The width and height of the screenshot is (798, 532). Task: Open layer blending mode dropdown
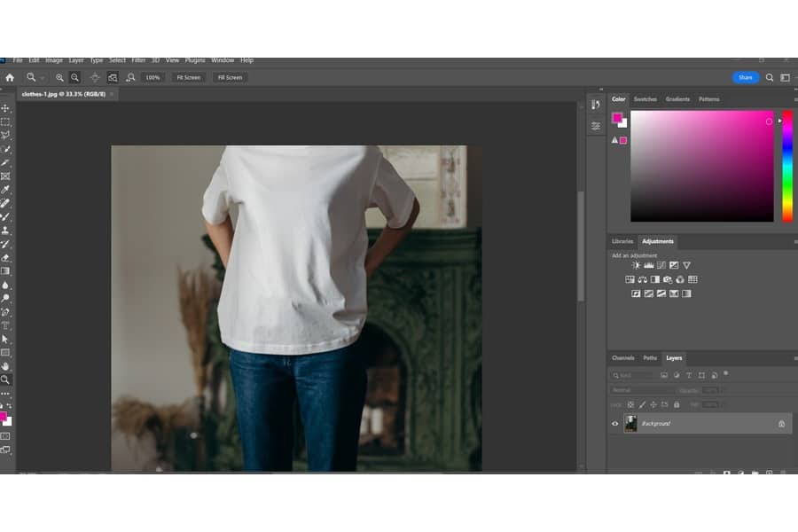(641, 390)
